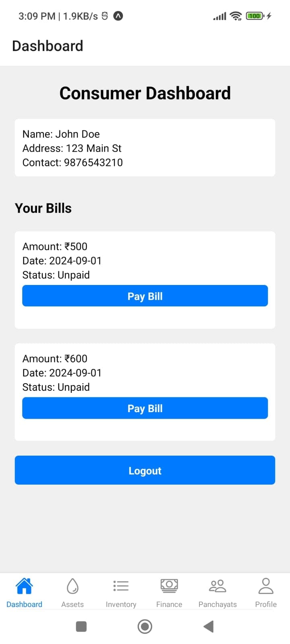This screenshot has width=290, height=644.
Task: Switch to the Assets tab label
Action: (x=72, y=604)
